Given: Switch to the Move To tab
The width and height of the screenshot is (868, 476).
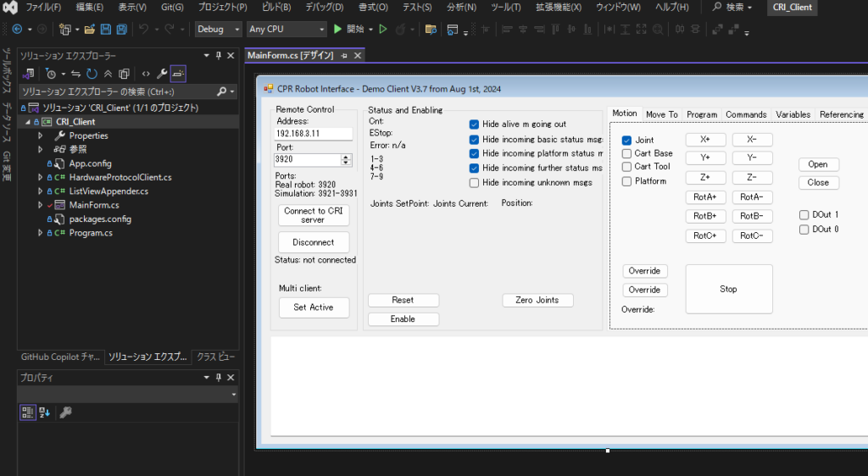Looking at the screenshot, I should click(x=661, y=114).
